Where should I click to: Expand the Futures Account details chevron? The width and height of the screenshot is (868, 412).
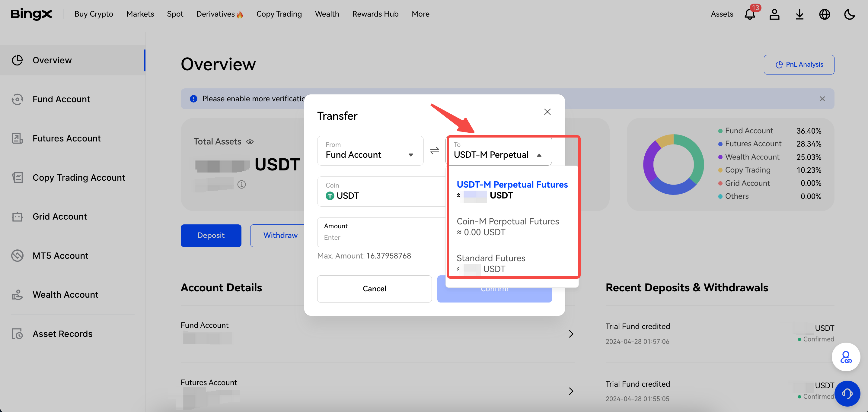571,391
